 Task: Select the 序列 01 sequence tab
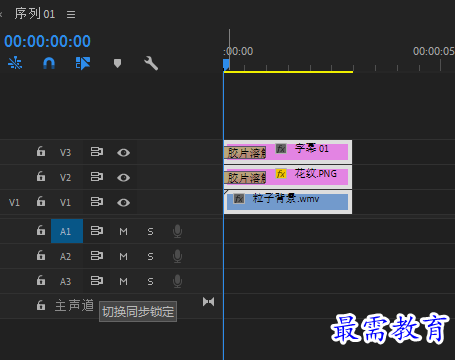35,14
